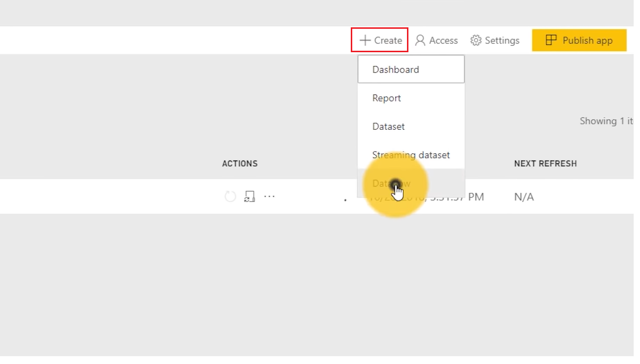Open workspace Settings
The height and width of the screenshot is (364, 640).
(495, 40)
